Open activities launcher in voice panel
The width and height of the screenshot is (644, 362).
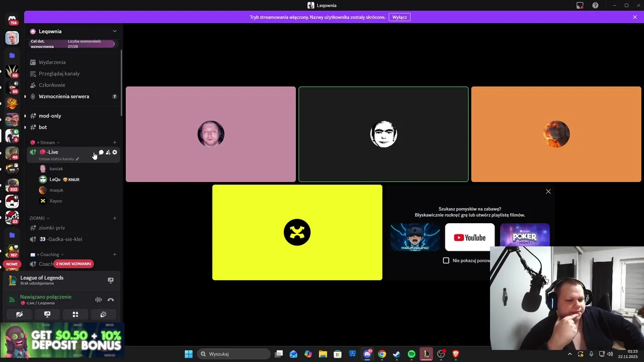click(x=75, y=314)
